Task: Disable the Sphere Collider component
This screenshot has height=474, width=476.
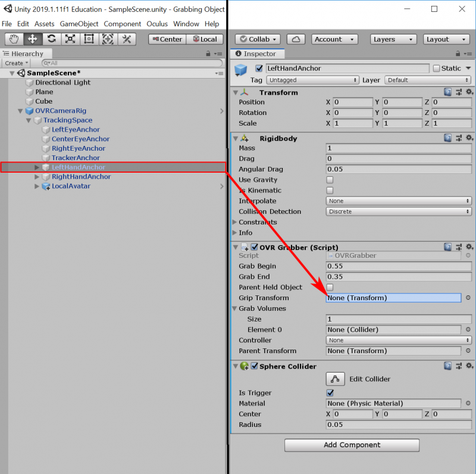Action: point(255,366)
